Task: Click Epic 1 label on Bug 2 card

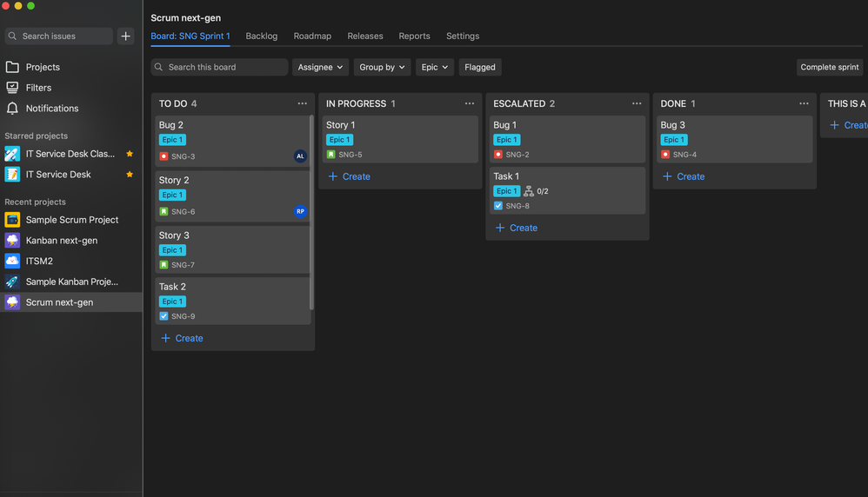Action: 173,140
